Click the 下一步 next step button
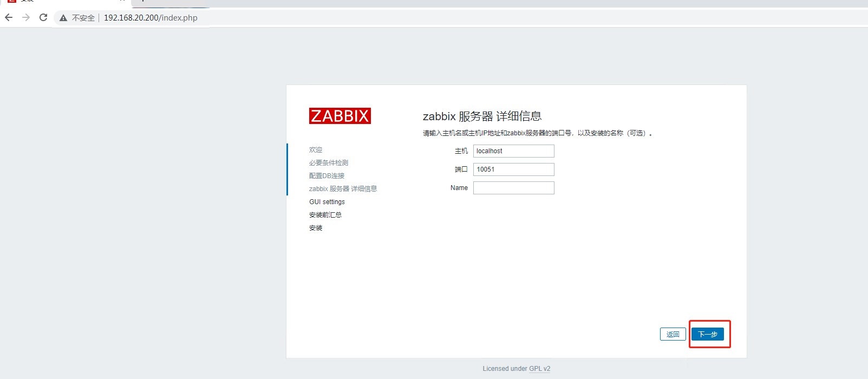 click(708, 334)
